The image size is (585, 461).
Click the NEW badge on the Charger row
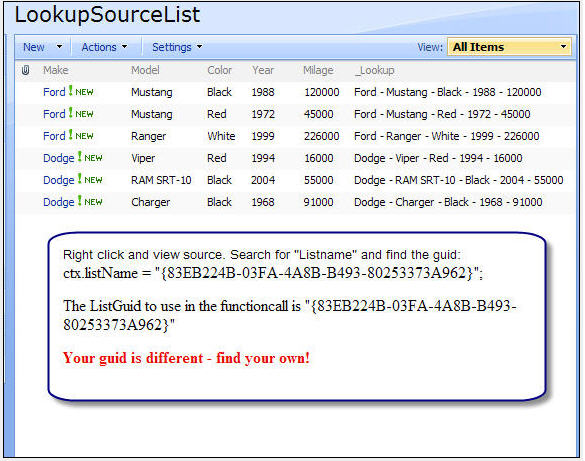point(90,202)
